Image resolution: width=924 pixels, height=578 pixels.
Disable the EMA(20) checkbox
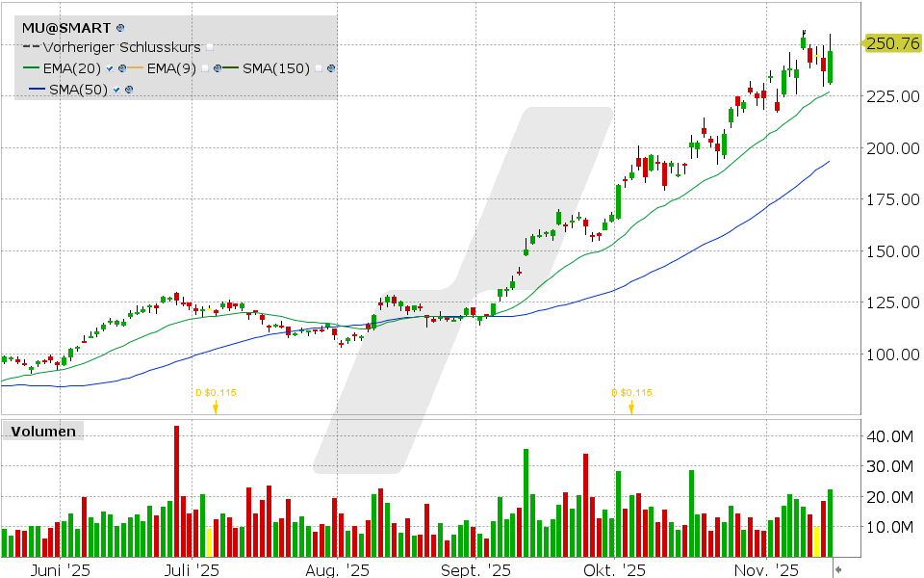pyautogui.click(x=109, y=68)
